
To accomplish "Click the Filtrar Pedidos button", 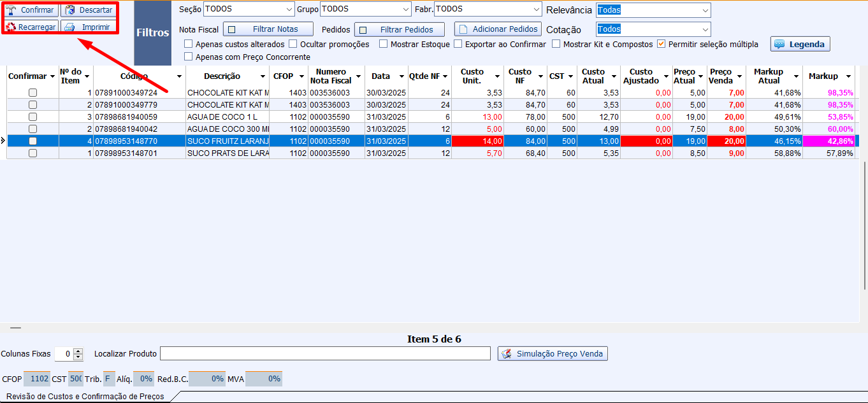I will tap(400, 29).
